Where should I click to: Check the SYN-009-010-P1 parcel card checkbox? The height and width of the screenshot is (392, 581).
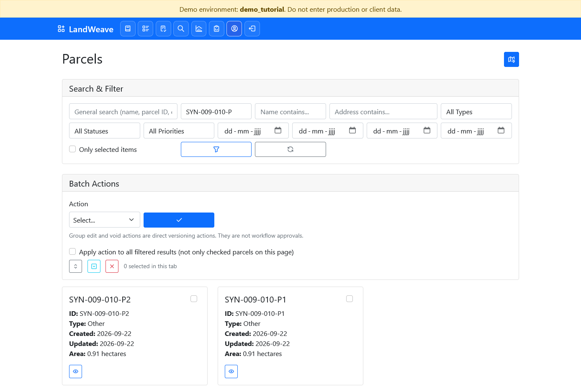(350, 299)
